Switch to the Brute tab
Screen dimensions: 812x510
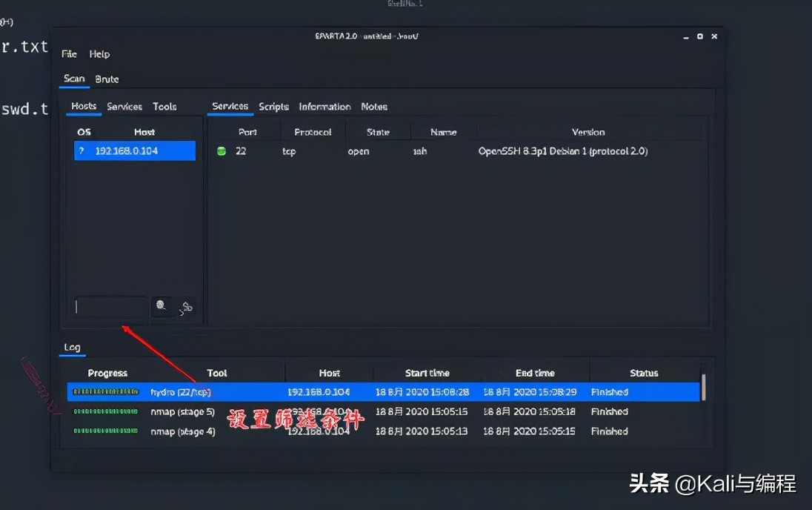tap(107, 79)
